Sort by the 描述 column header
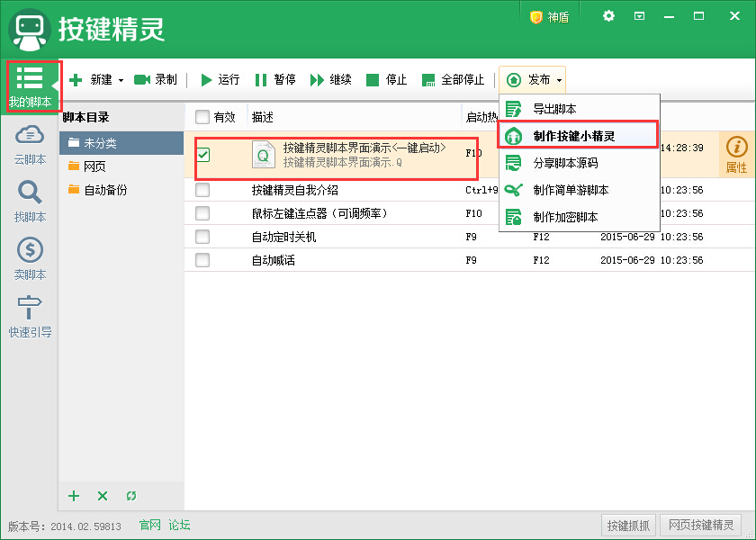756x540 pixels. [x=355, y=117]
